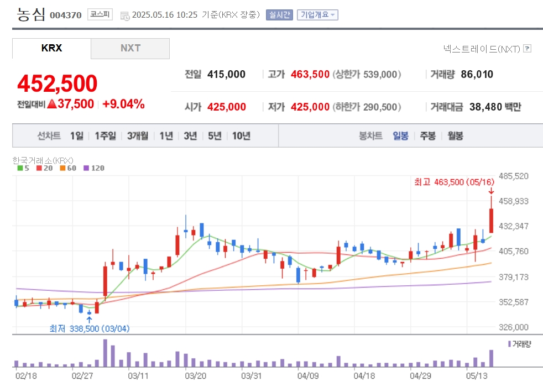
Task: Click the calendar clock icon beside date
Action: (124, 15)
